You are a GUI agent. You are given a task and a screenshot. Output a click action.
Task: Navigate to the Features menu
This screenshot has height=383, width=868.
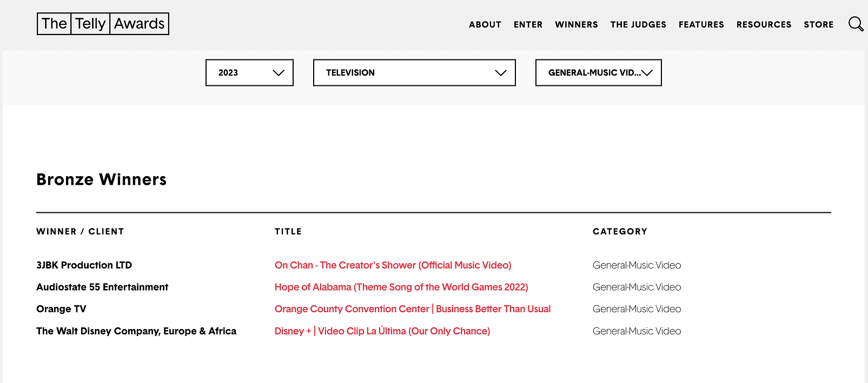(701, 24)
